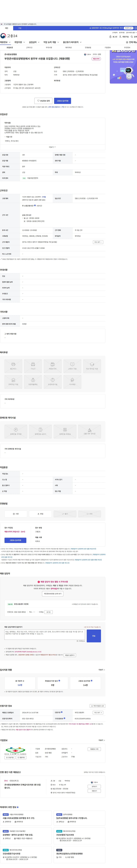This screenshot has width=137, height=868.
Task: Open the search (검색) icon in header
Action: point(134,37)
